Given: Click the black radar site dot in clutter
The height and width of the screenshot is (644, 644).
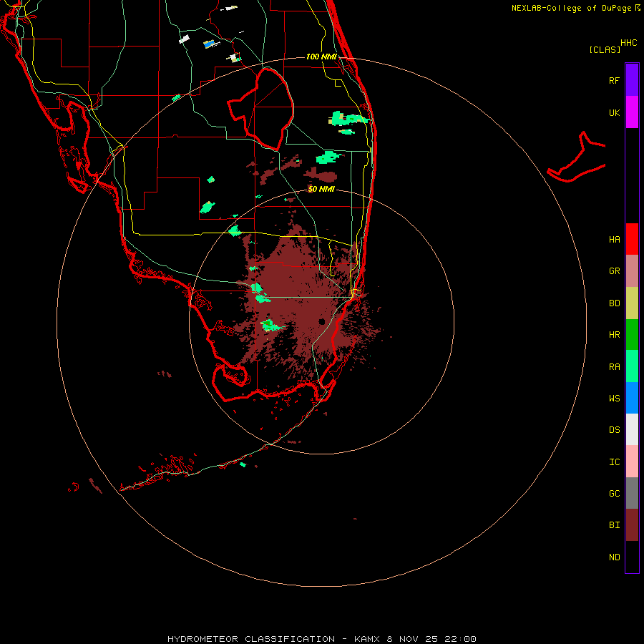Looking at the screenshot, I should 322,321.
